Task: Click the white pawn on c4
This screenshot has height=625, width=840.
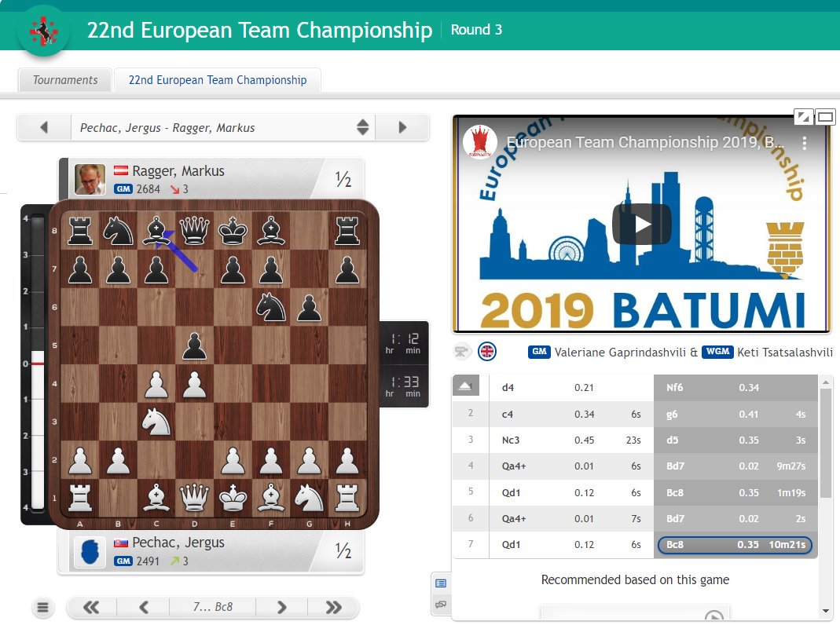Action: (x=156, y=384)
